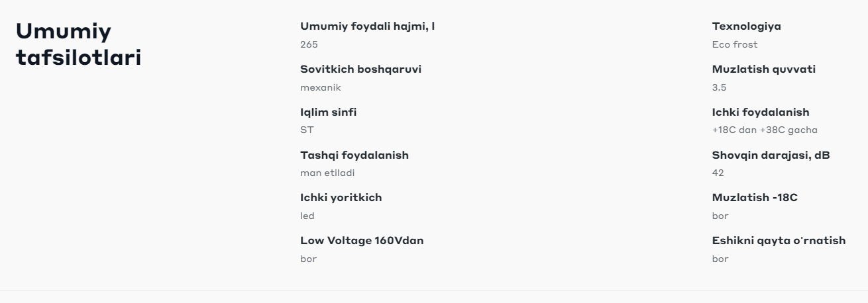
Task: Click the "ST" climate class value
Action: (306, 130)
